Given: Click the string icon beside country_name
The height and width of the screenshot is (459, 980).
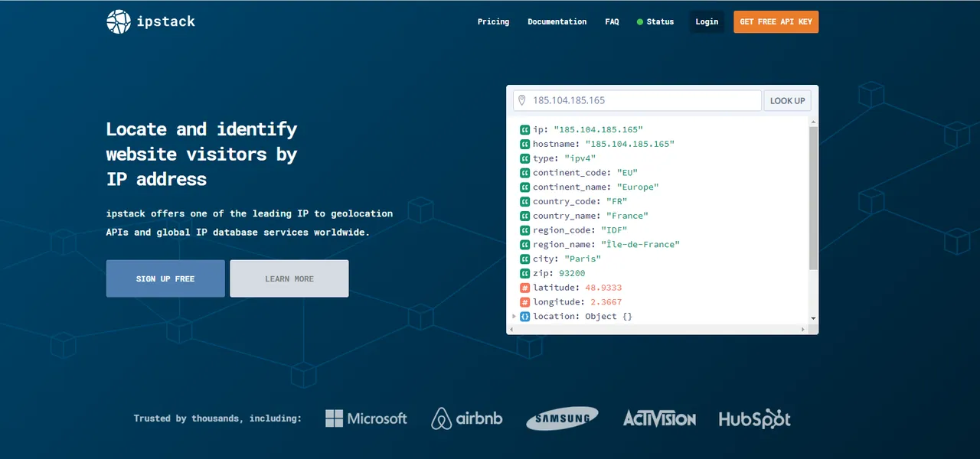Looking at the screenshot, I should pos(524,216).
